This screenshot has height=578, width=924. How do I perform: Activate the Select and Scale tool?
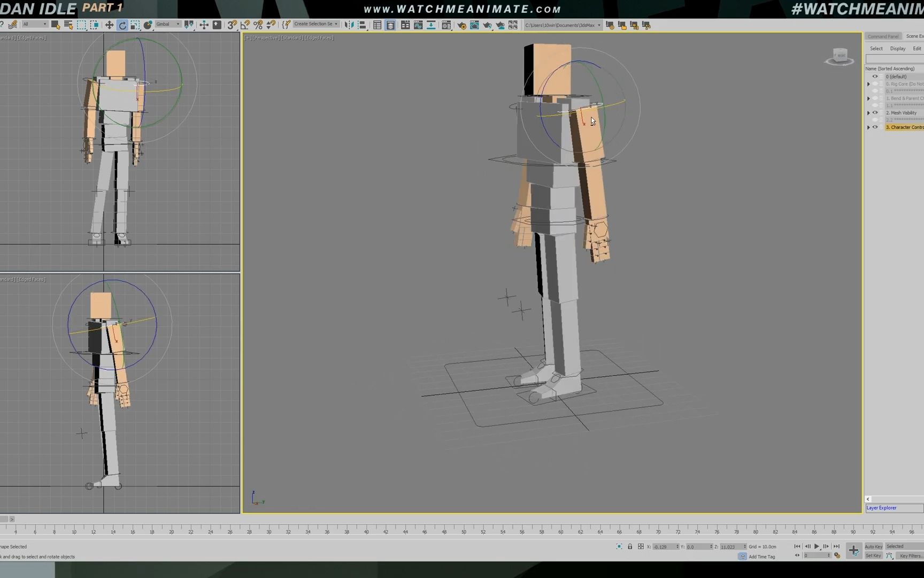pos(135,25)
